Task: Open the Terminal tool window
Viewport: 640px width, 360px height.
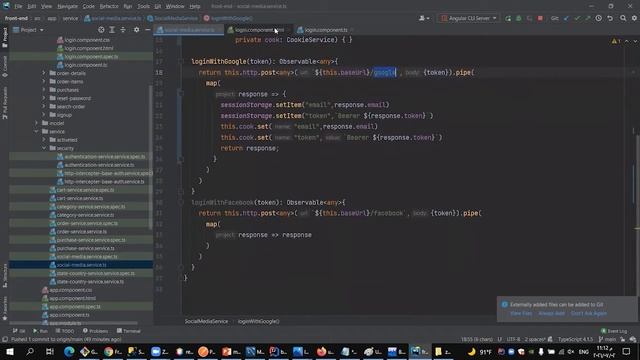Action: (129, 331)
